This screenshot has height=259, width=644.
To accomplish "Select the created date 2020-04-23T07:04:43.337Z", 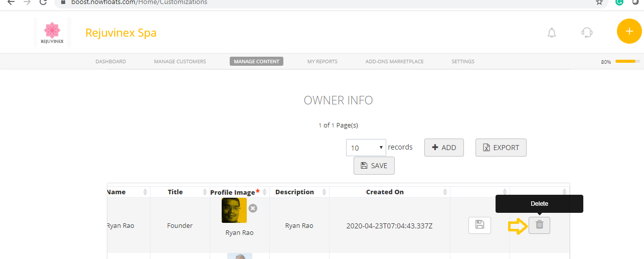I will [x=389, y=226].
